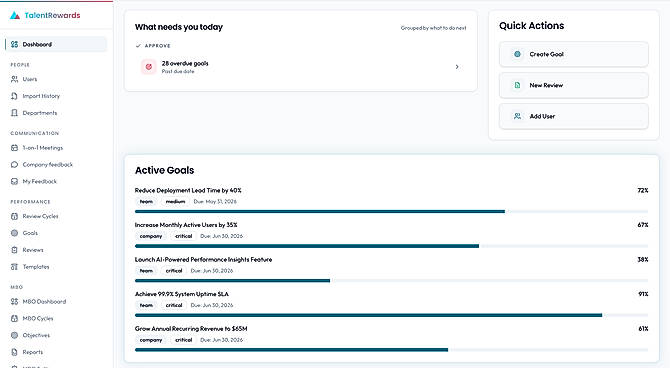Click the TalentRewards logo icon

pyautogui.click(x=15, y=15)
